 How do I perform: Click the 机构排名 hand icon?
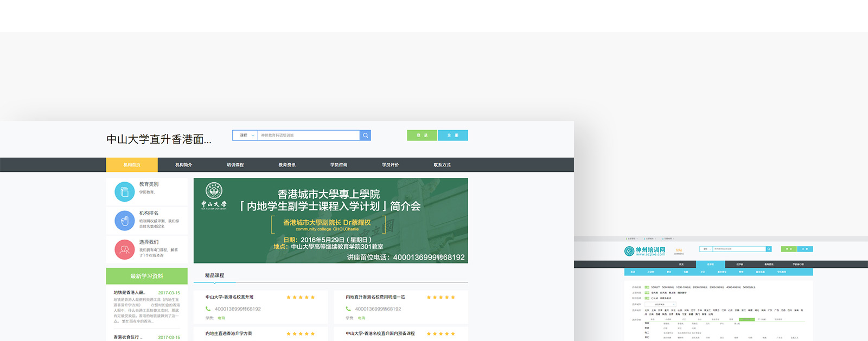(124, 221)
